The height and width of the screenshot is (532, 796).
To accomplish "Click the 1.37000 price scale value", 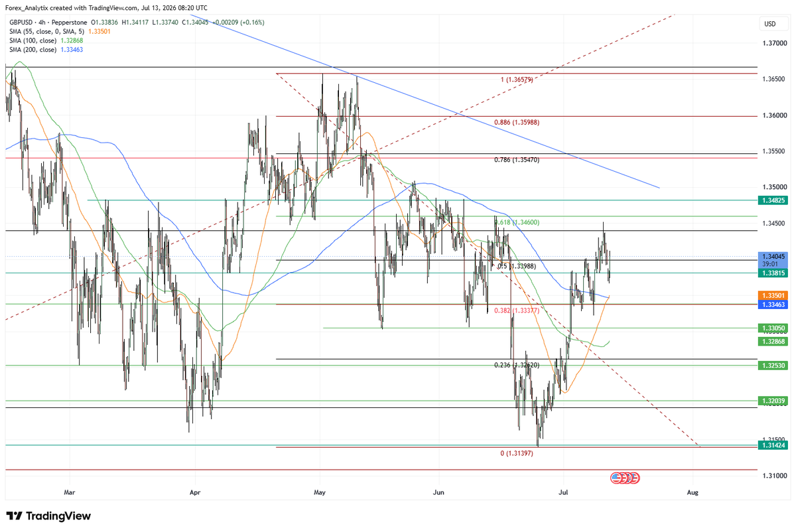I will point(774,43).
